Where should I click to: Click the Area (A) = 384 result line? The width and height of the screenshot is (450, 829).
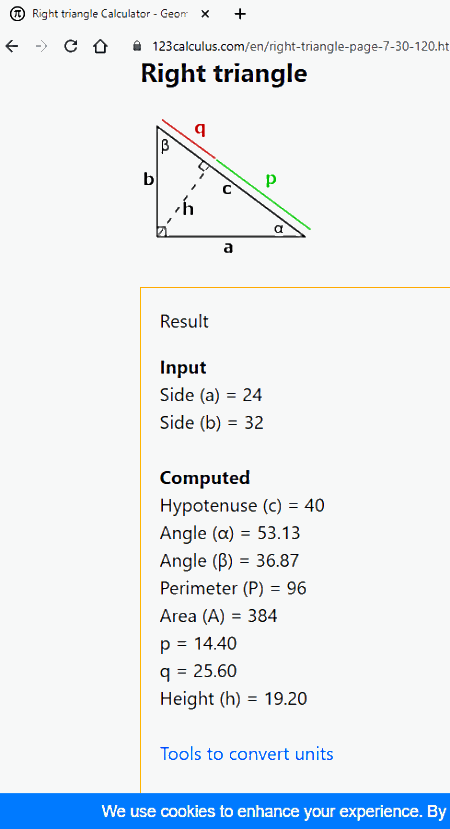[x=218, y=616]
